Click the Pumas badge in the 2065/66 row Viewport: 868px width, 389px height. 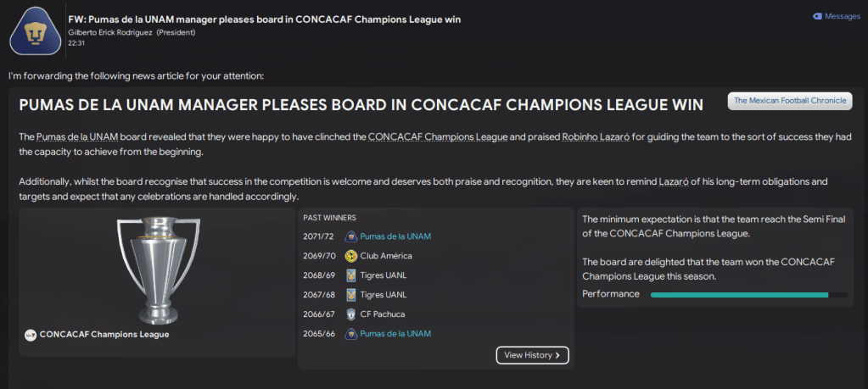tap(351, 334)
